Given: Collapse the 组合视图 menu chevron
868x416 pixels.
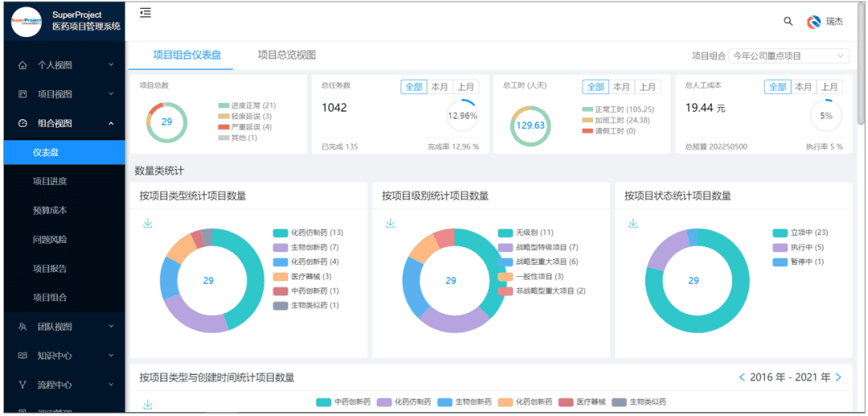Looking at the screenshot, I should (x=111, y=124).
